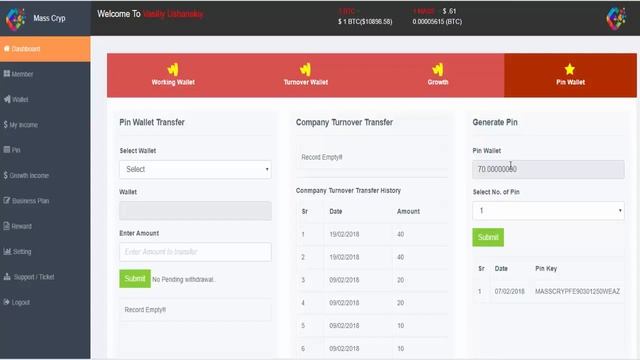Switch to Turnover Wallet tab label
The width and height of the screenshot is (640, 360).
(306, 82)
